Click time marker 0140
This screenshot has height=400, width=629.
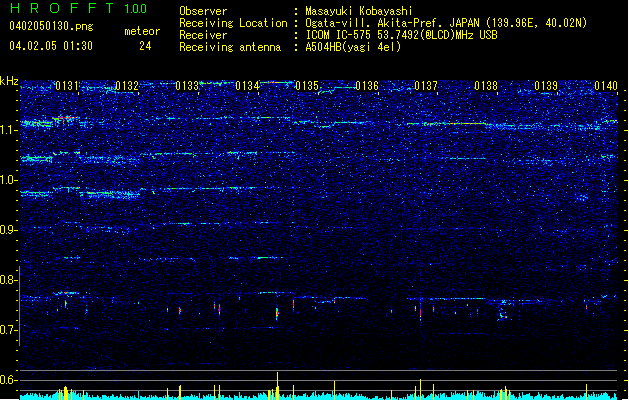(606, 86)
